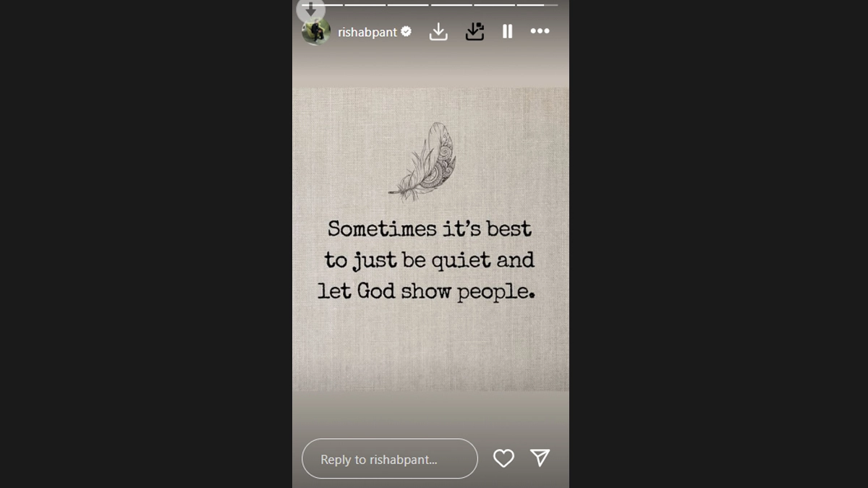Open the three-dots more options menu
The image size is (868, 488).
point(540,31)
